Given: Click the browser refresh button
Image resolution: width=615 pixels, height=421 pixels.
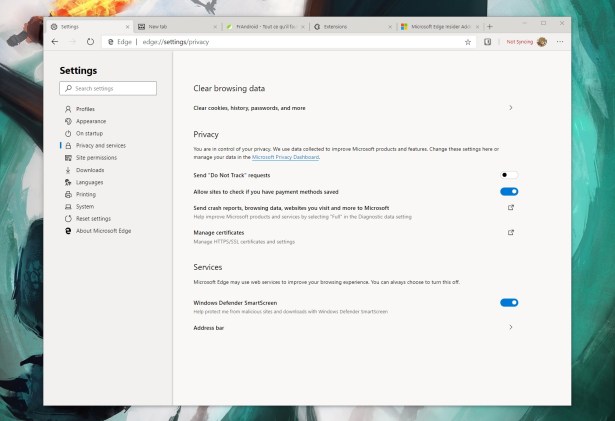Looking at the screenshot, I should pyautogui.click(x=90, y=42).
